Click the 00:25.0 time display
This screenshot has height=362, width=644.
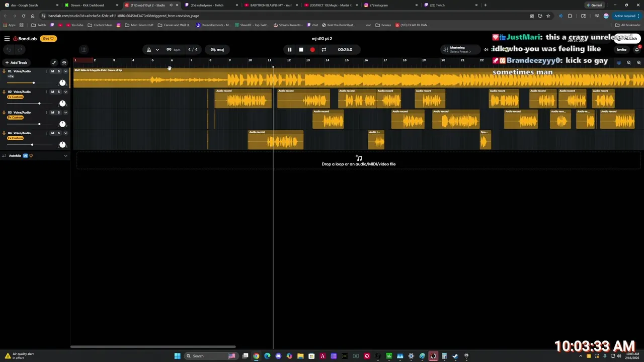(345, 50)
